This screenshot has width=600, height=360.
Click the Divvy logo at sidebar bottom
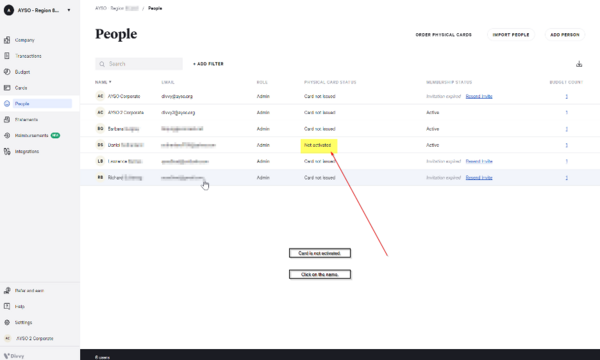[14, 356]
